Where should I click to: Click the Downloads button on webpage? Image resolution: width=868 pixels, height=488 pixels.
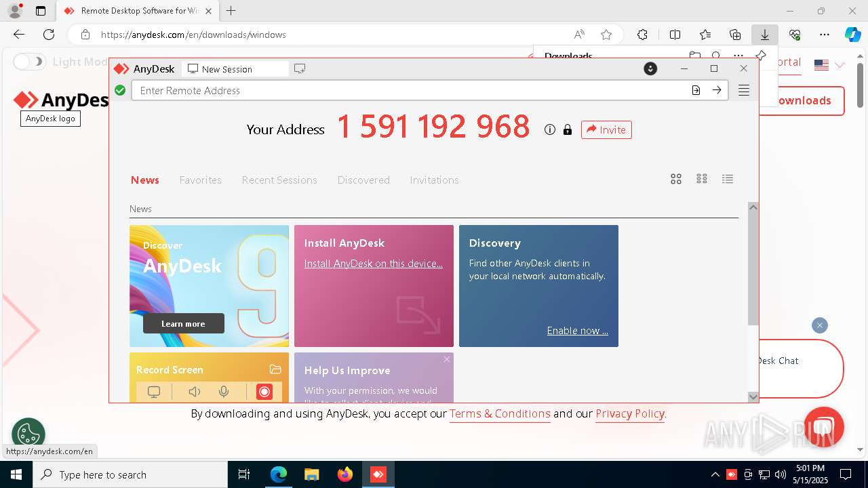click(802, 100)
